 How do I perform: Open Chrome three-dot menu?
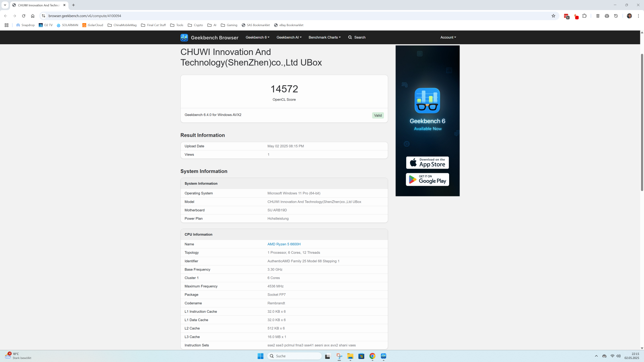pyautogui.click(x=638, y=16)
